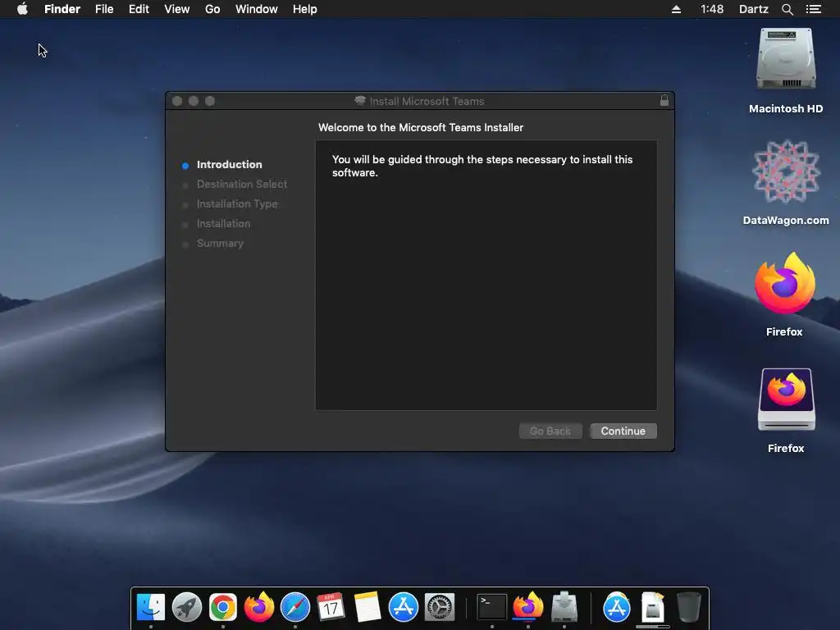Open Applications folder icon beside Trash stacks
Viewport: 840px width, 630px height.
point(617,607)
